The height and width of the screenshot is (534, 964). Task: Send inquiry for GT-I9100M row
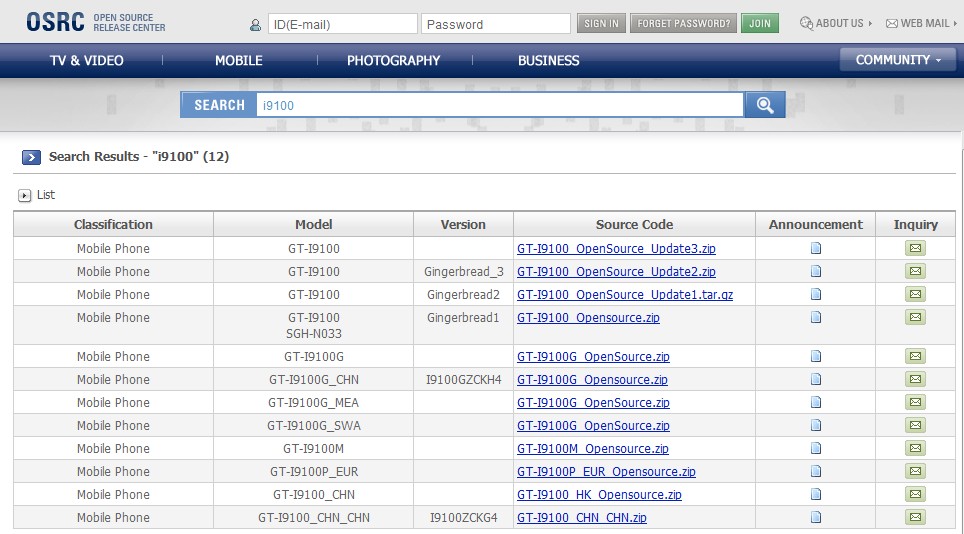click(x=915, y=448)
